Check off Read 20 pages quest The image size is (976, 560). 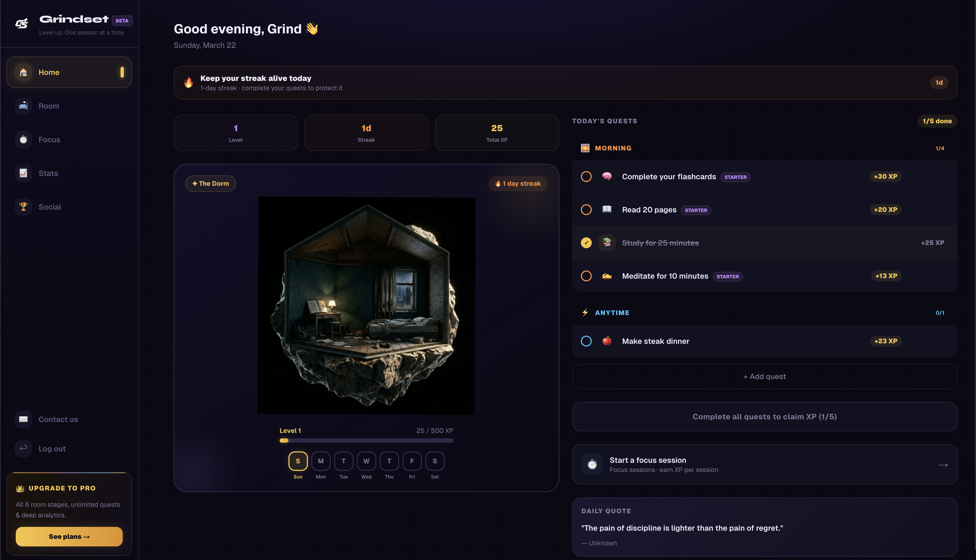(x=586, y=210)
